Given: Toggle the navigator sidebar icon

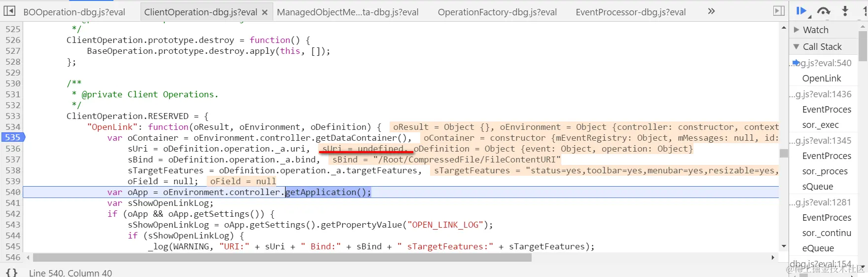Looking at the screenshot, I should click(9, 11).
